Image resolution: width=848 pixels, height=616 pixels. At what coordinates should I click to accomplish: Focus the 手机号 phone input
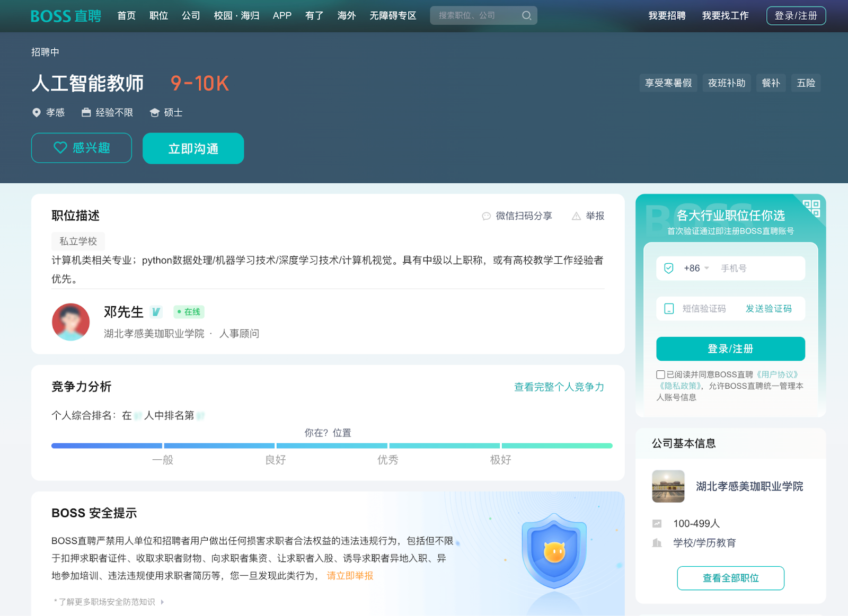761,268
